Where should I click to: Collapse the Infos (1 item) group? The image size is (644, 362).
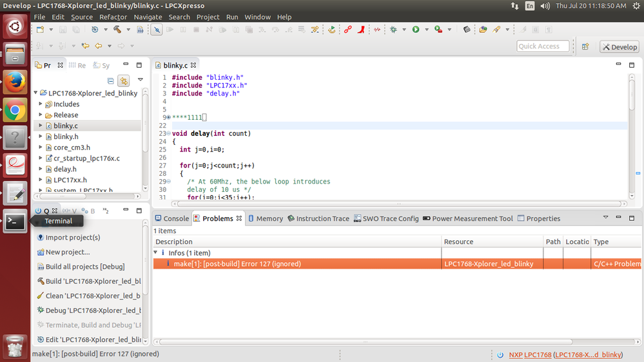pyautogui.click(x=155, y=253)
